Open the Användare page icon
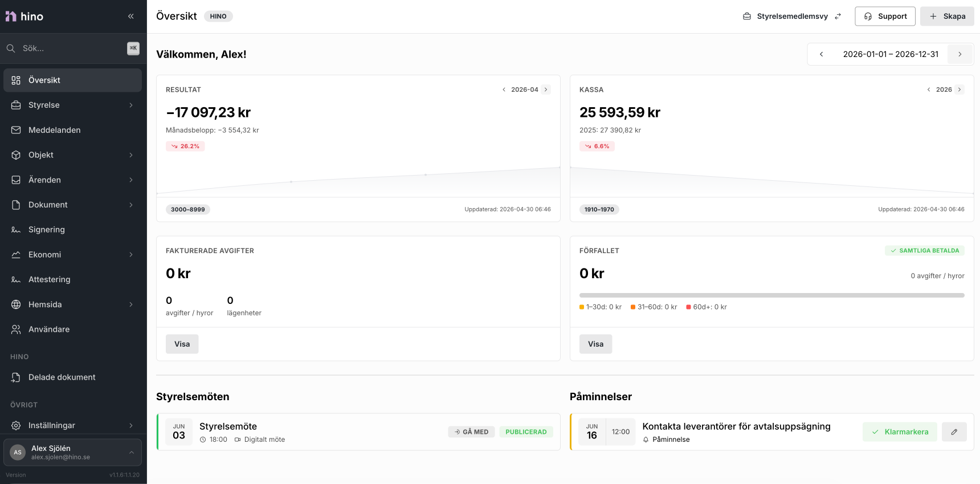980x484 pixels. click(x=16, y=330)
